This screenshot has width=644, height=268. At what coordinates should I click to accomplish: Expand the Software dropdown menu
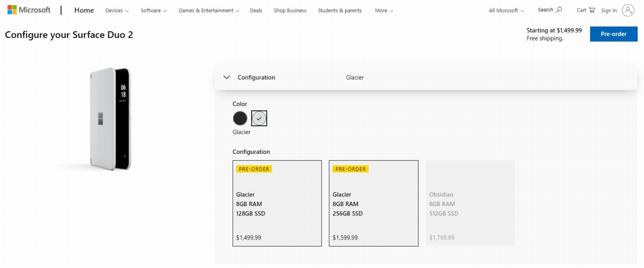[154, 11]
